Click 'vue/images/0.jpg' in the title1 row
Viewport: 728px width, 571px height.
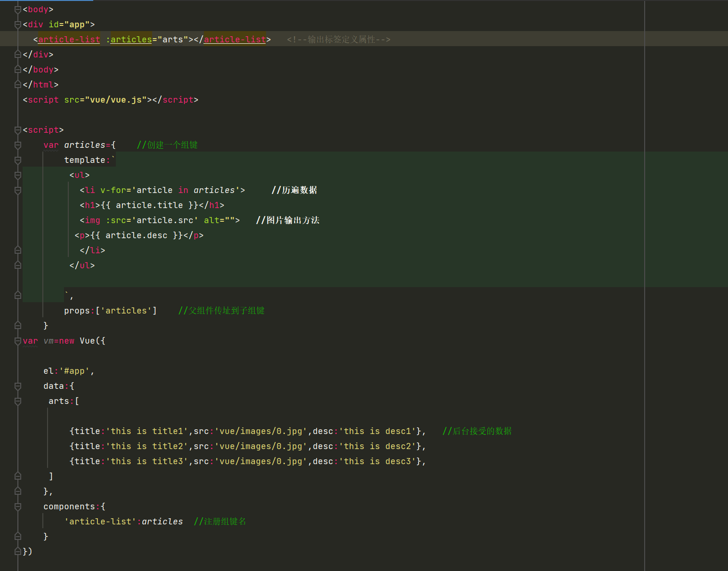point(261,431)
